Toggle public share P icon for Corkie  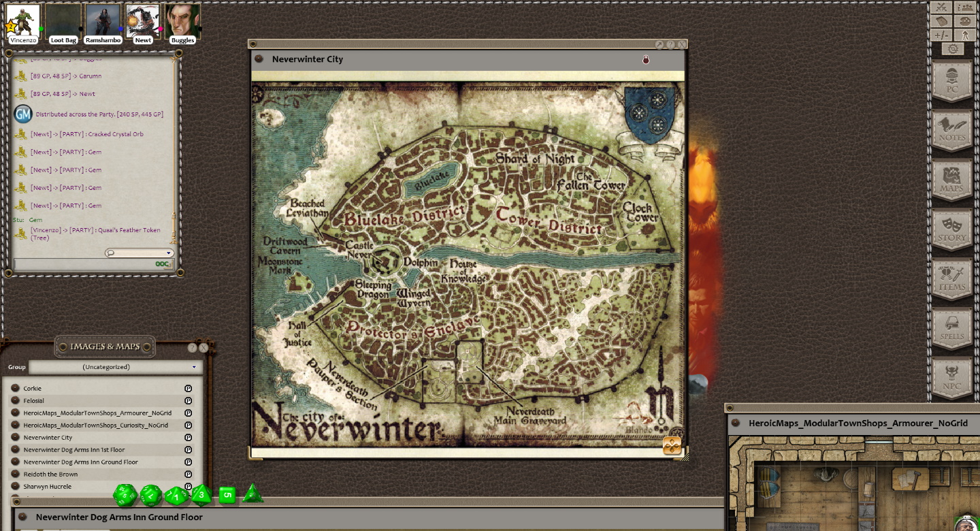coord(189,389)
